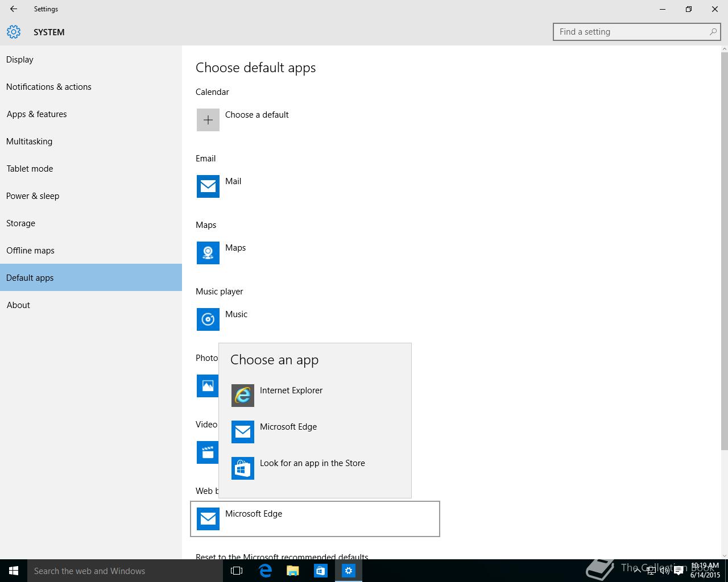Open Power & sleep settings

tap(91, 196)
